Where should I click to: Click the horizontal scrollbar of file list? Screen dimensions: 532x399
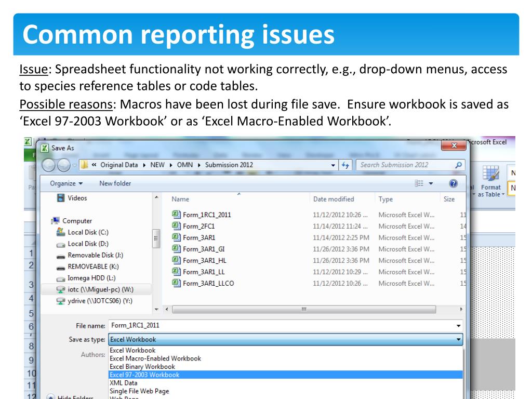pyautogui.click(x=303, y=309)
